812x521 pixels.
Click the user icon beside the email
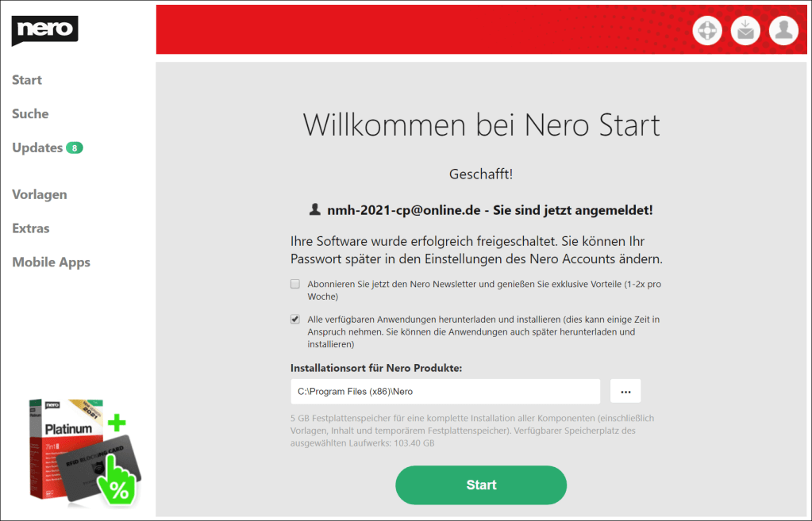(315, 209)
